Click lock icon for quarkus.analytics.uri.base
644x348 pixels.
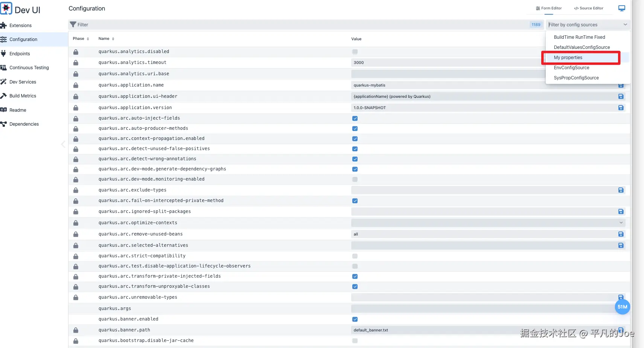pyautogui.click(x=76, y=74)
